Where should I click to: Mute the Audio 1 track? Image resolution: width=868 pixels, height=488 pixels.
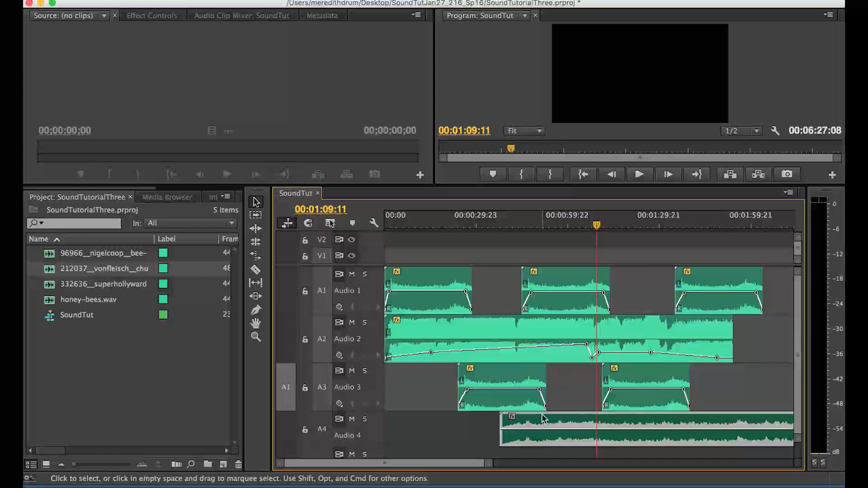click(x=352, y=274)
